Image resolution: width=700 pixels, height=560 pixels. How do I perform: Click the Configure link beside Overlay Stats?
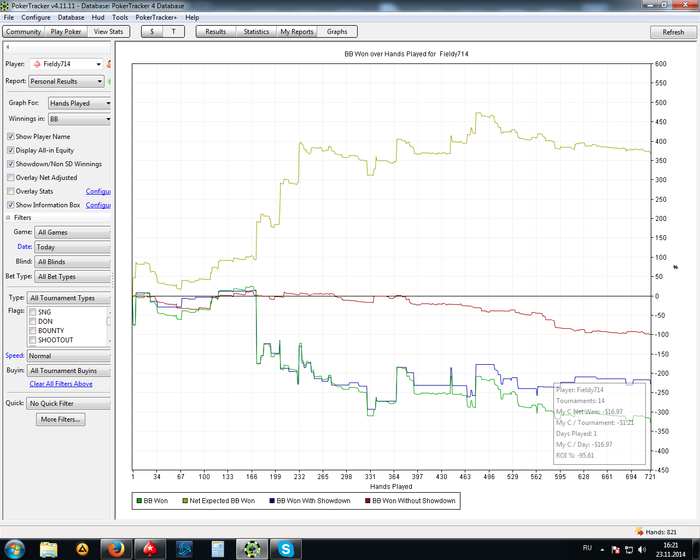click(x=98, y=191)
